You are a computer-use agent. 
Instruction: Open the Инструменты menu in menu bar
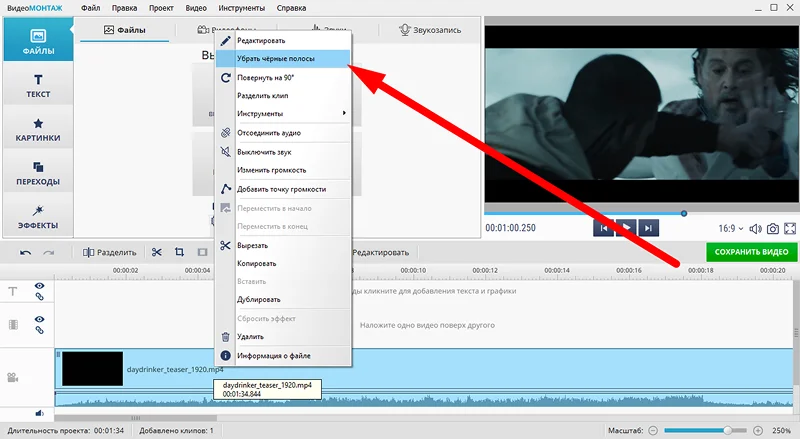[242, 8]
